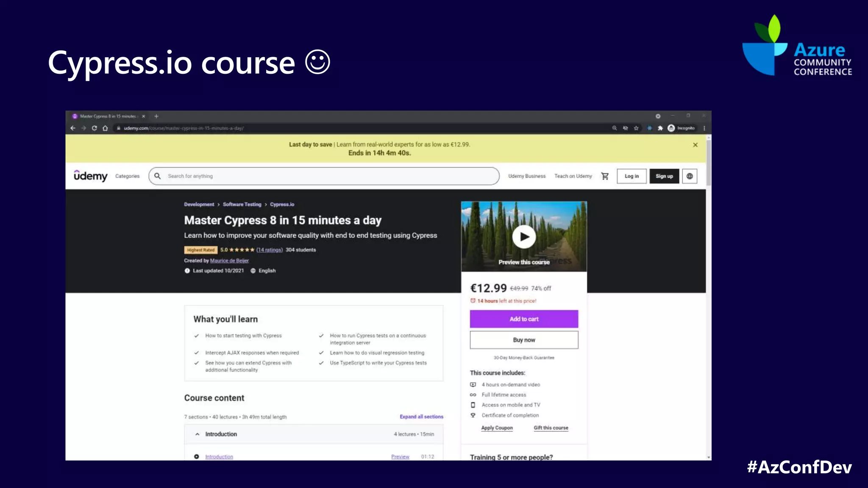Click 30-Day Money-Back Guarantee text
This screenshot has width=868, height=488.
point(524,358)
